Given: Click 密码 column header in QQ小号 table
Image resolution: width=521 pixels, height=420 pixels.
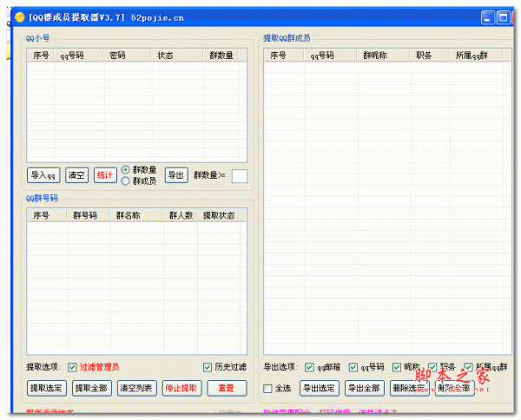Looking at the screenshot, I should [x=128, y=56].
